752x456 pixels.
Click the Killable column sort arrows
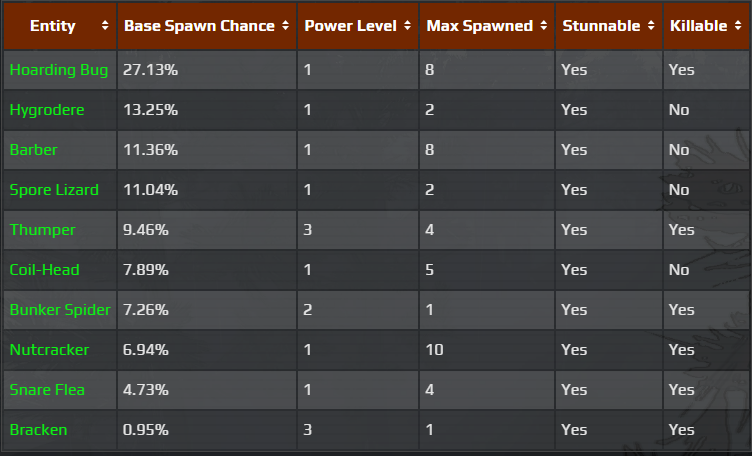[x=739, y=26]
